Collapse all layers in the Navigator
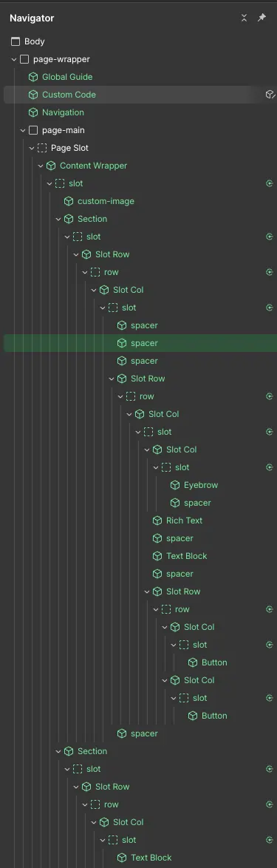Image resolution: width=277 pixels, height=868 pixels. point(244,18)
